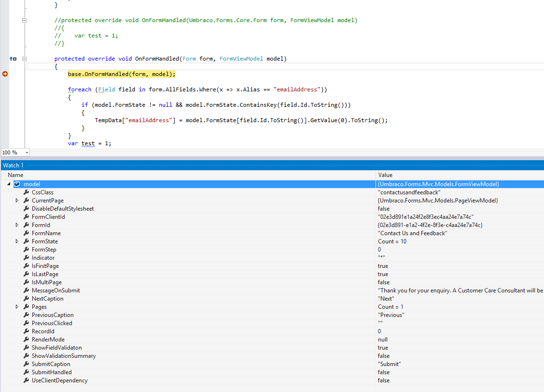The height and width of the screenshot is (392, 544).
Task: Click the wrench icon for UseClientDependency
Action: coord(26,380)
